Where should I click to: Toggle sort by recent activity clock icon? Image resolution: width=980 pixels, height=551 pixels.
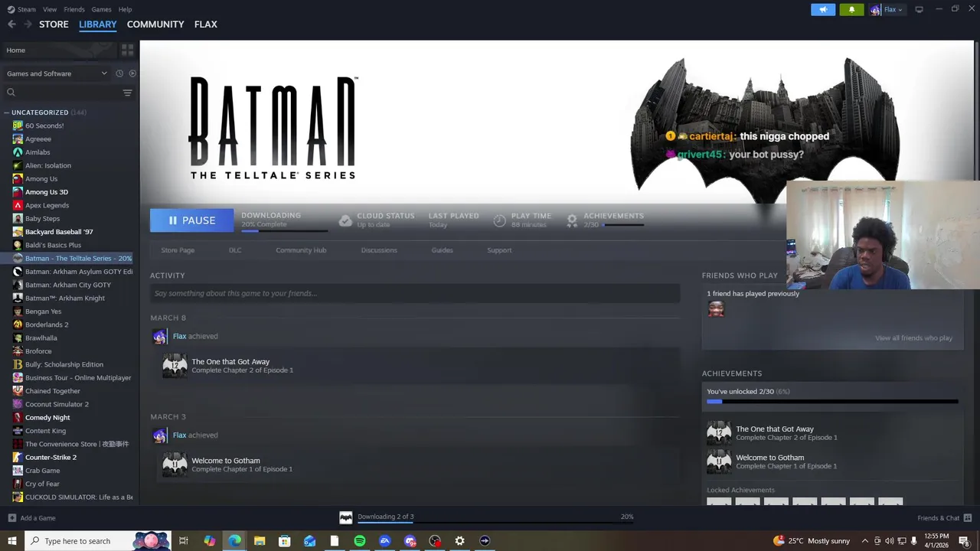tap(119, 73)
